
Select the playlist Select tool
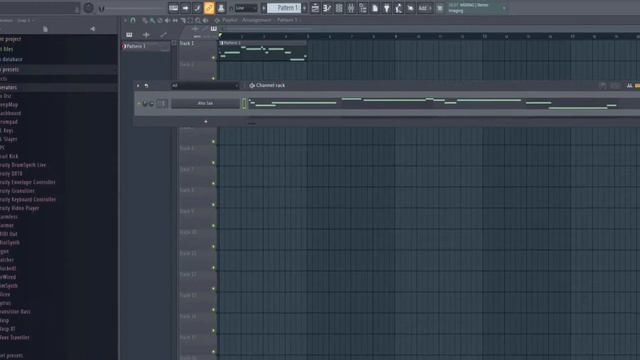click(x=190, y=20)
